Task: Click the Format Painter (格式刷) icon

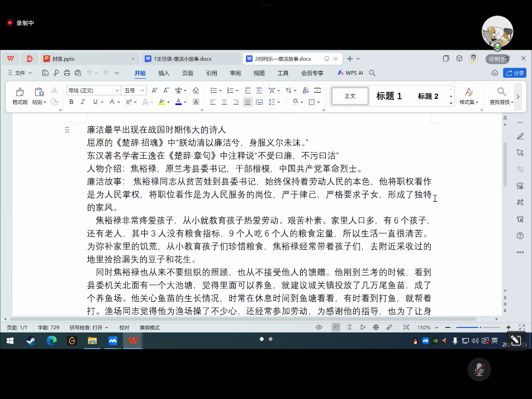Action: click(x=20, y=92)
